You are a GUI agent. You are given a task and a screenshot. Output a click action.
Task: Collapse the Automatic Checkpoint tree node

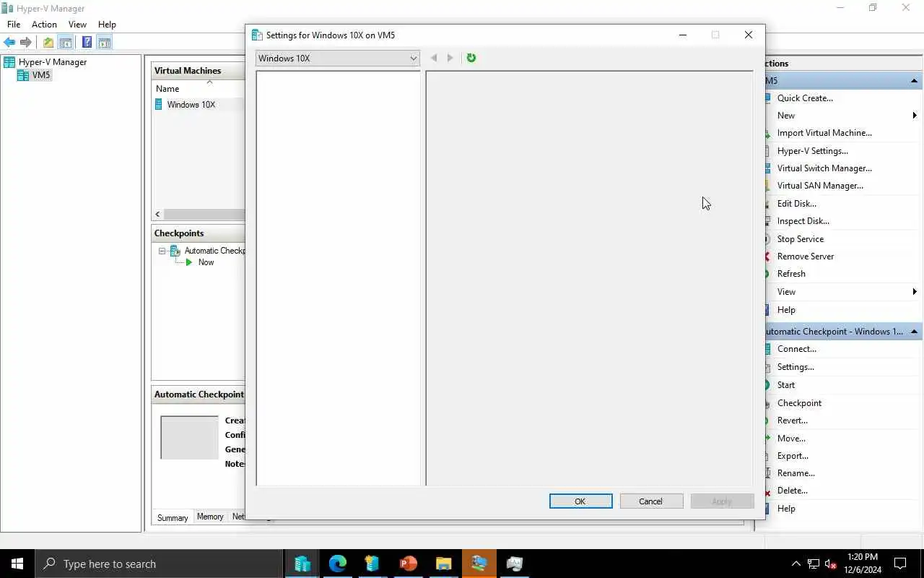point(162,251)
